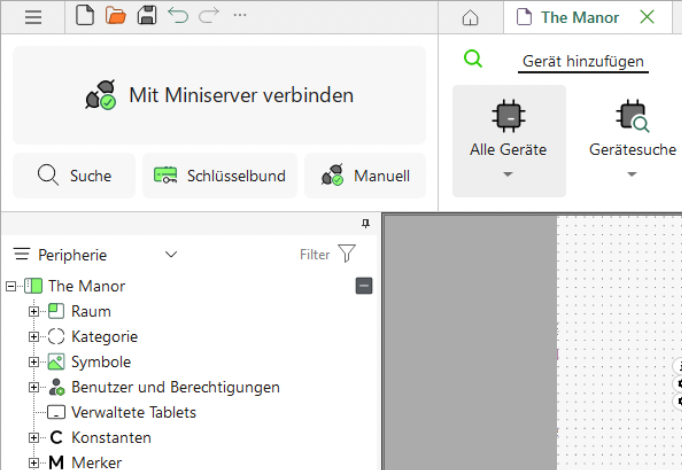The image size is (682, 470).
Task: Open Schlüsselbund
Action: [220, 176]
